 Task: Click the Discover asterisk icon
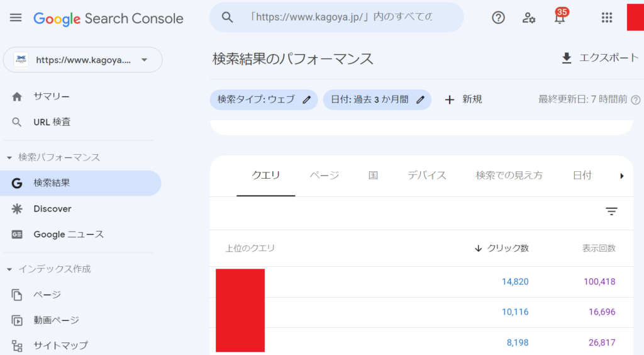pos(17,209)
